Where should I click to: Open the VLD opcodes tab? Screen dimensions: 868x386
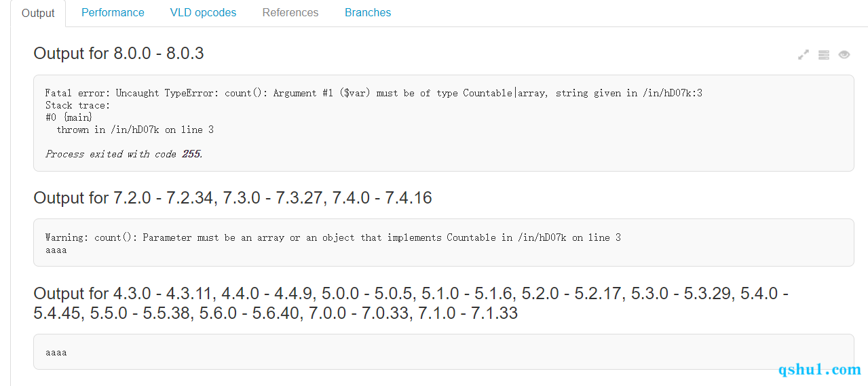tap(203, 12)
